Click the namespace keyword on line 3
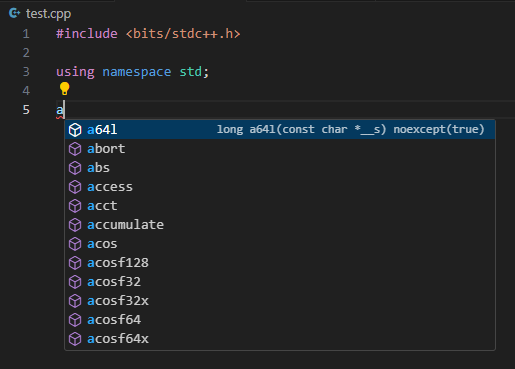Viewport: 515px width, 369px height. [x=137, y=72]
